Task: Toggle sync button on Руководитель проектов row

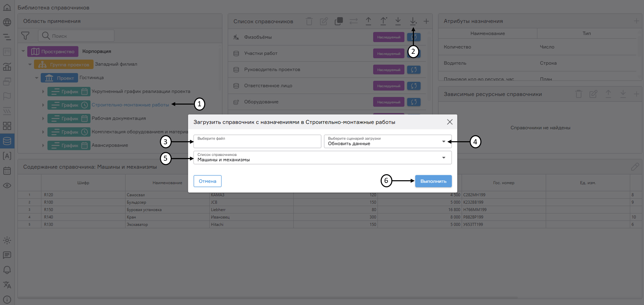Action: click(x=414, y=70)
